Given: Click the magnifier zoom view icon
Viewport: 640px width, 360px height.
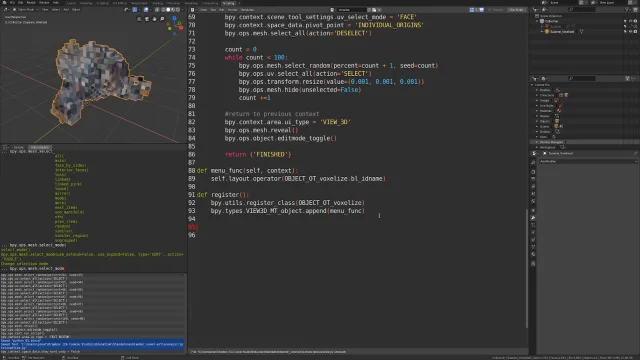Looking at the screenshot, I should pyautogui.click(x=162, y=19).
